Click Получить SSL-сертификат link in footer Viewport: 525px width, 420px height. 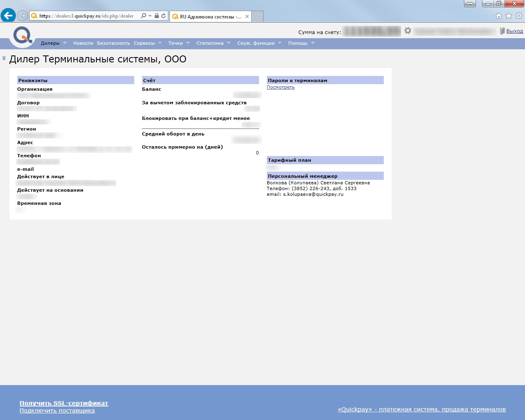coord(64,403)
